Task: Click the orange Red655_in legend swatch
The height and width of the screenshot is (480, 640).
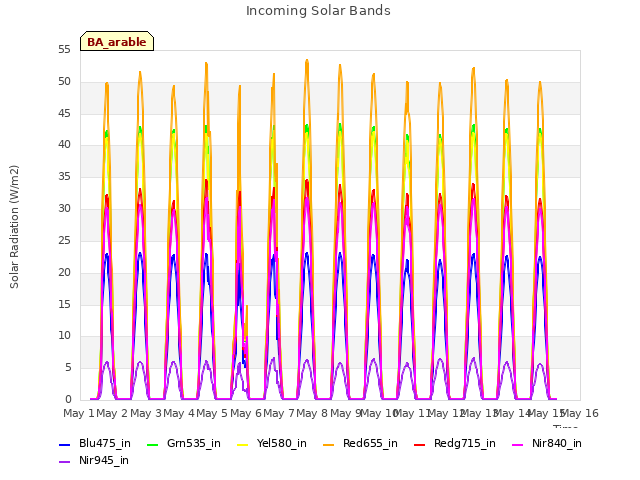Action: click(x=329, y=444)
